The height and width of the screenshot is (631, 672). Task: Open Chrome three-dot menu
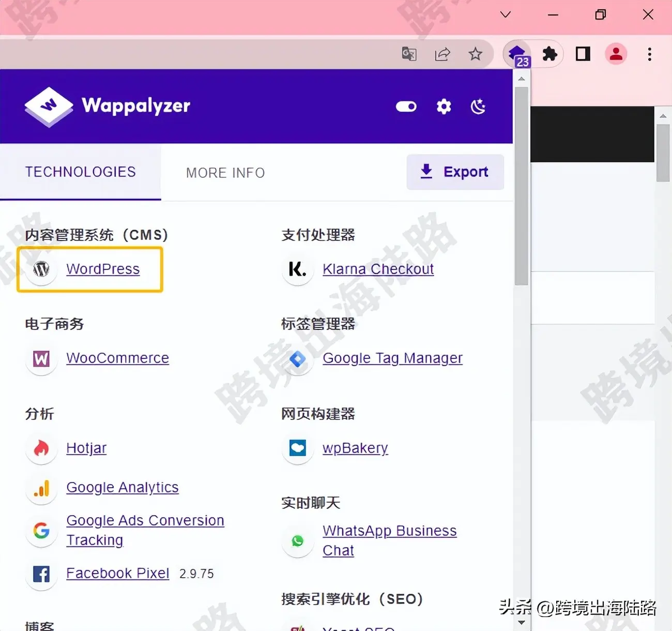click(x=649, y=54)
